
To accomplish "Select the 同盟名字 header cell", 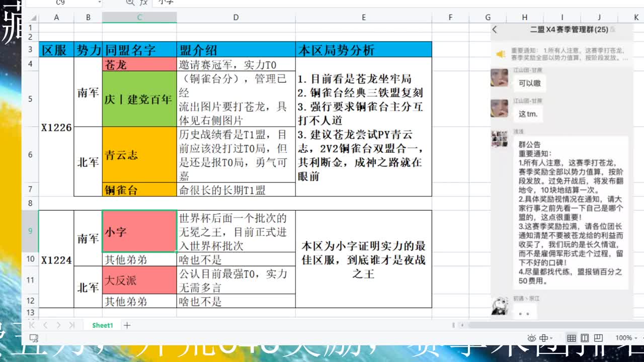I will [139, 49].
